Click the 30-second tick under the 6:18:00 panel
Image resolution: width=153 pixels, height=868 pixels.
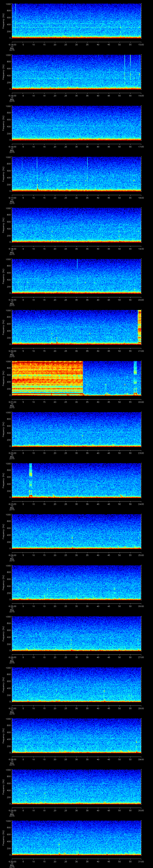[77, 249]
